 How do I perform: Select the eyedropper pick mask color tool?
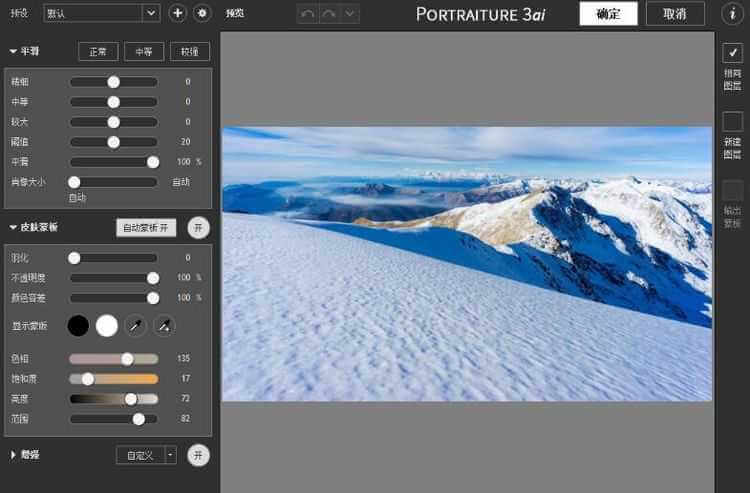click(x=136, y=326)
